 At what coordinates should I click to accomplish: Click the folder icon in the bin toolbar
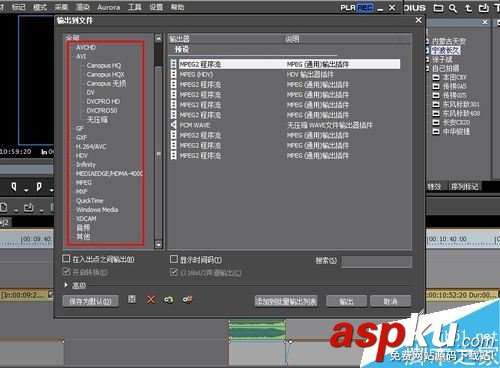[438, 8]
